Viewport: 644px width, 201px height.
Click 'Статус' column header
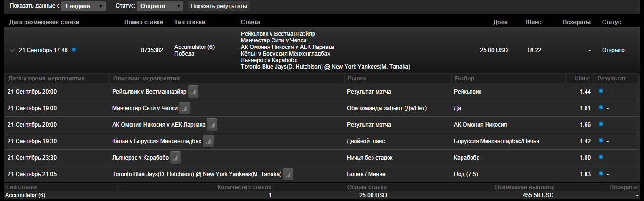[x=611, y=22]
